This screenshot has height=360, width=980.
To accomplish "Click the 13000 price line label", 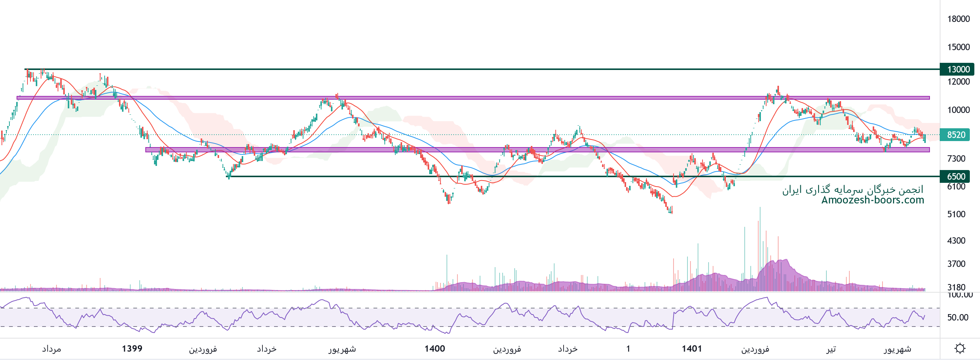I will (x=956, y=69).
